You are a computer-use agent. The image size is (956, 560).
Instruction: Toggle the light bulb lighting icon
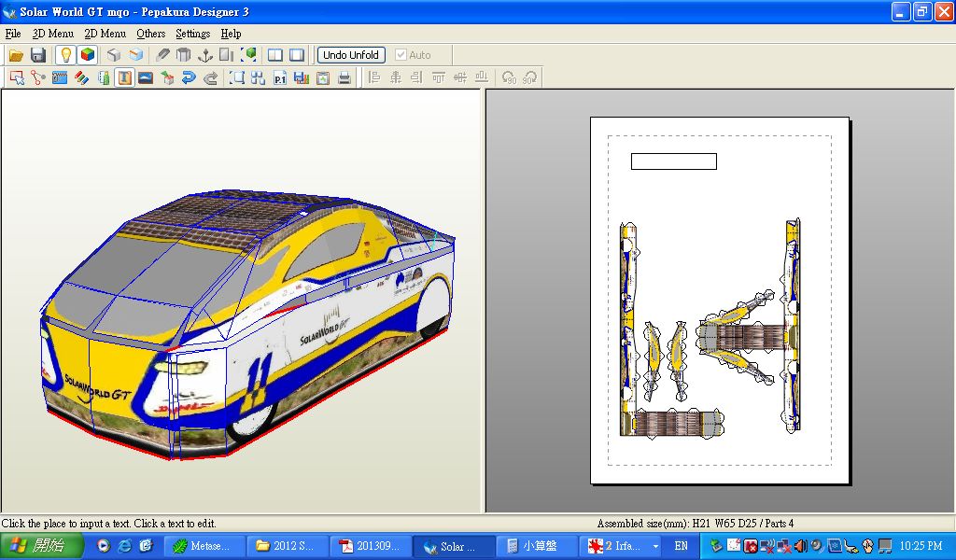pyautogui.click(x=66, y=55)
